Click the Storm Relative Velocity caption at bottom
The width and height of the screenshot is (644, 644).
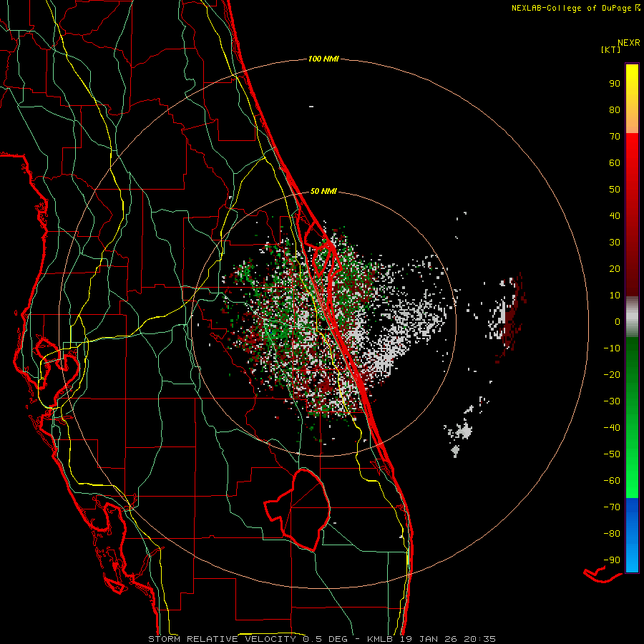point(321,639)
